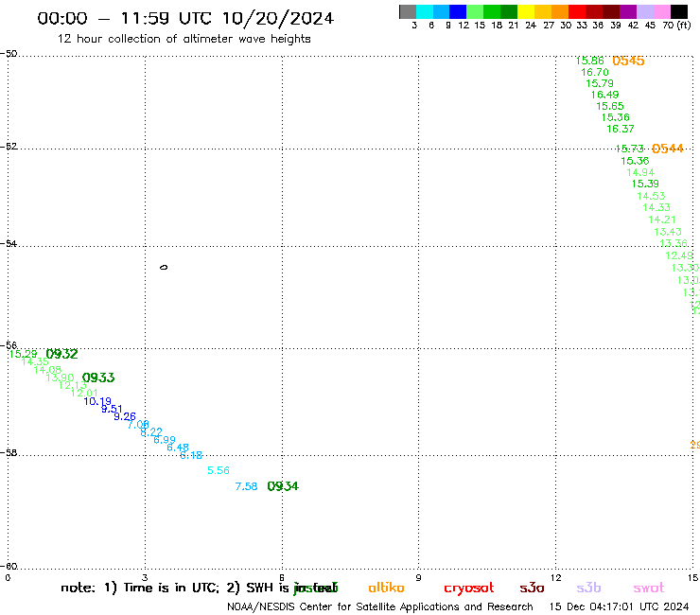The image size is (700, 615).
Task: Select the 6.48 wave height reading
Action: pyautogui.click(x=178, y=448)
